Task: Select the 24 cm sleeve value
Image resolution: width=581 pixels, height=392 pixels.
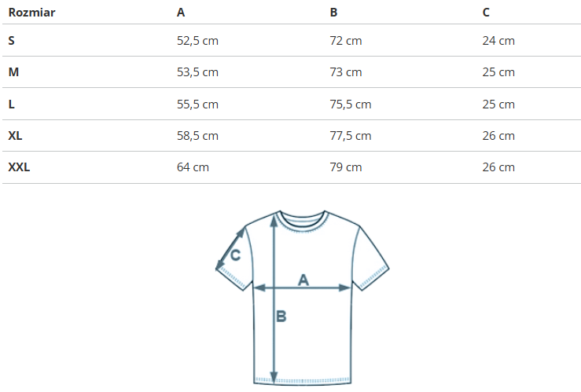Action: (498, 41)
